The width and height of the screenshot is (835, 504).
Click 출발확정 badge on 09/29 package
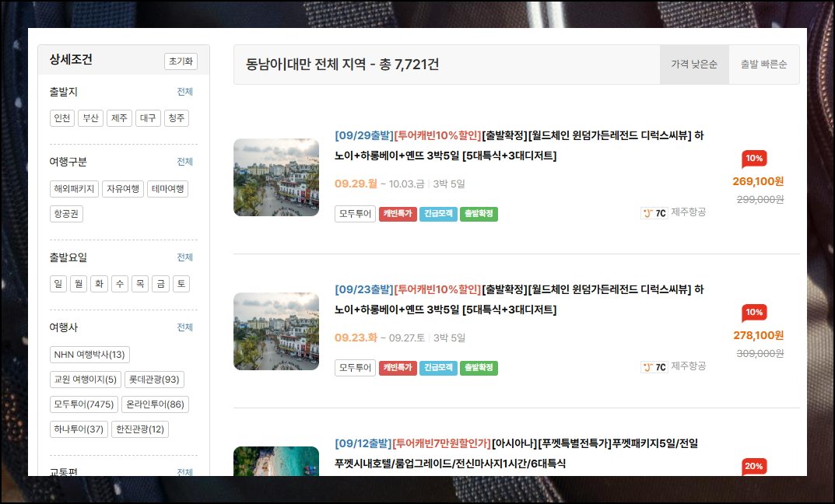point(479,214)
